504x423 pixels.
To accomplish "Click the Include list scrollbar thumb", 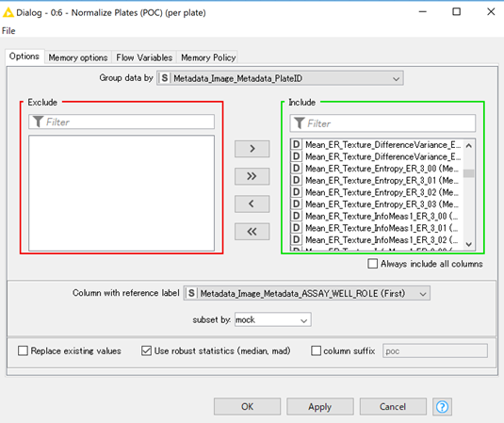I will pyautogui.click(x=468, y=173).
